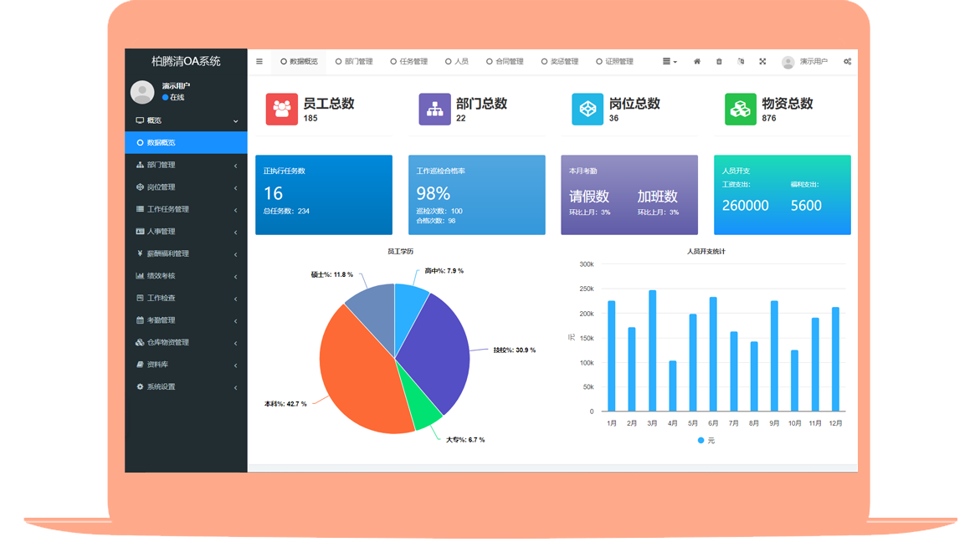Open the list dropdown in top bar
The height and width of the screenshot is (542, 980).
click(x=670, y=61)
